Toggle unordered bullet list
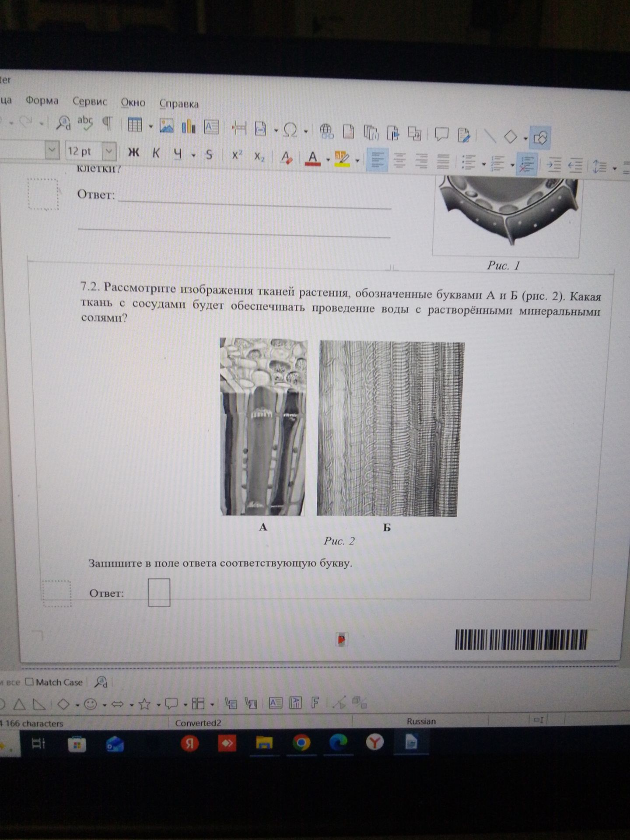This screenshot has height=840, width=630. pyautogui.click(x=469, y=163)
